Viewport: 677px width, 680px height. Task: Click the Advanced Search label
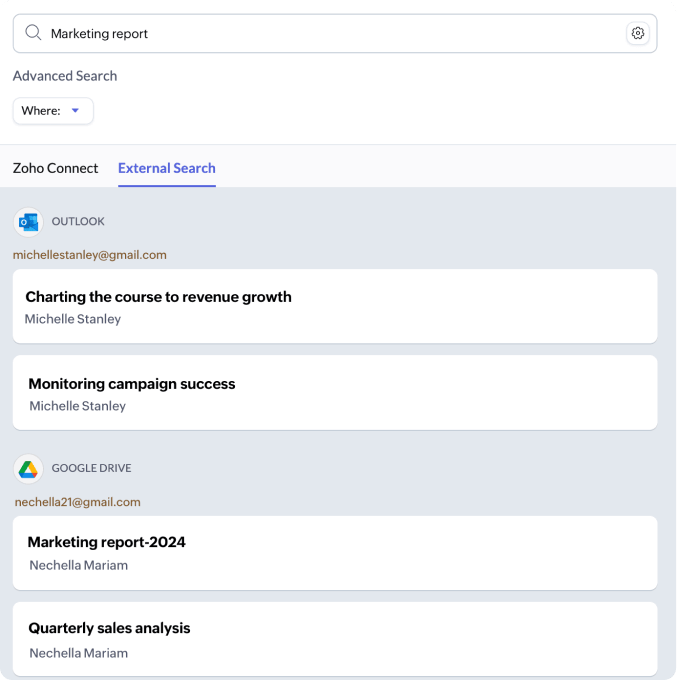(x=65, y=76)
